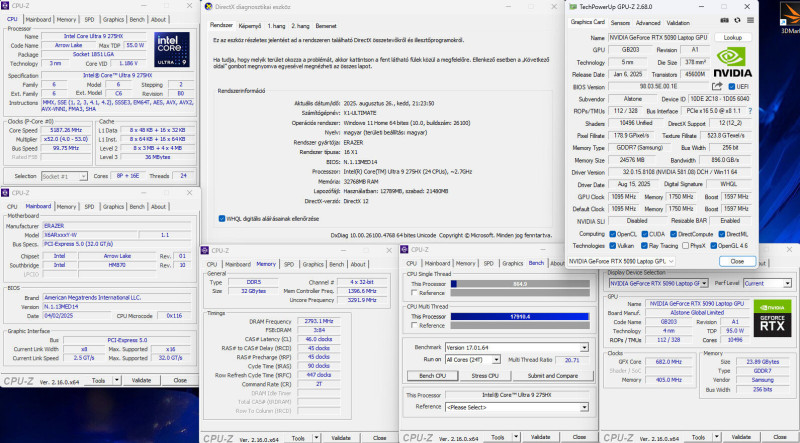Viewport: 800px width, 443px height.
Task: Click the Bench CPU button
Action: [x=432, y=376]
